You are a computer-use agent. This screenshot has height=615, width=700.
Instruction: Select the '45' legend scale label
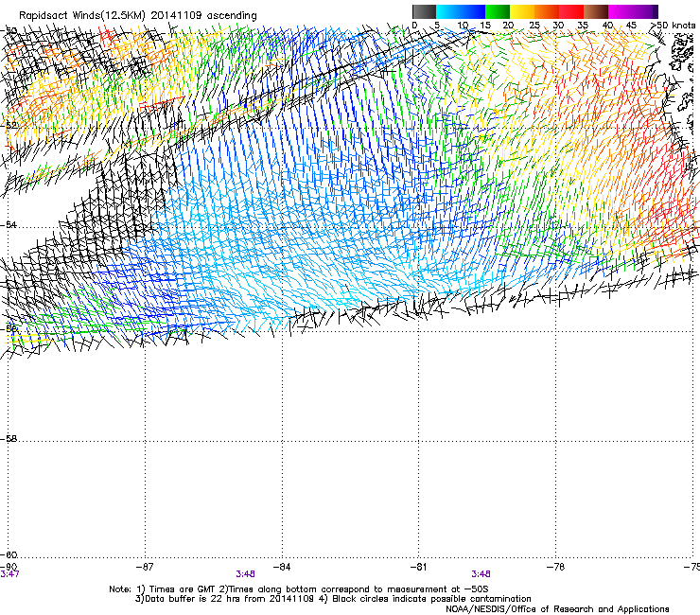coord(631,26)
